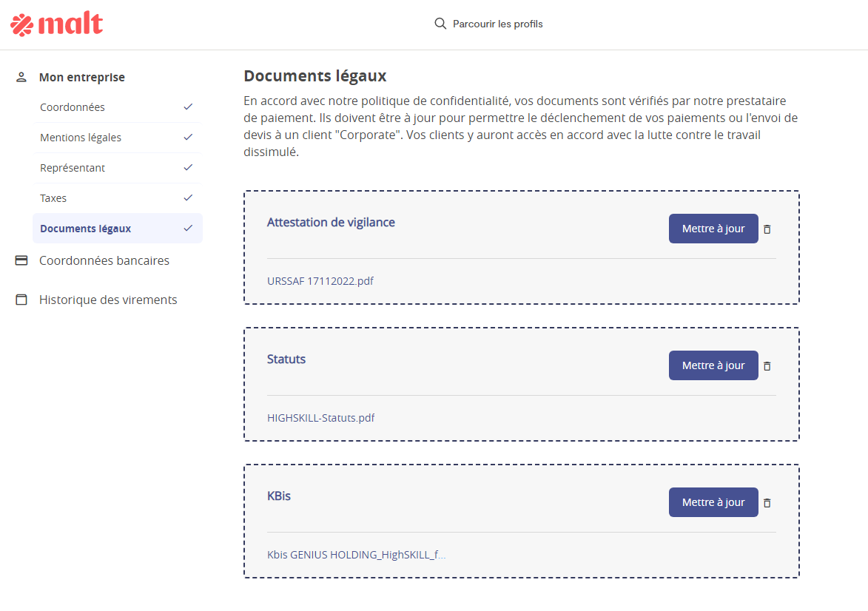
Task: Delete the Attestation de vigilance document
Action: pos(767,229)
